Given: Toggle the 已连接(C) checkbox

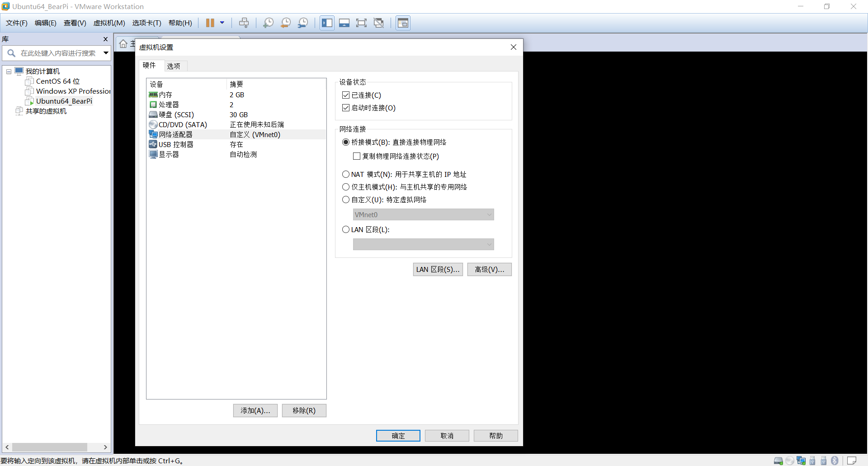Looking at the screenshot, I should (346, 95).
